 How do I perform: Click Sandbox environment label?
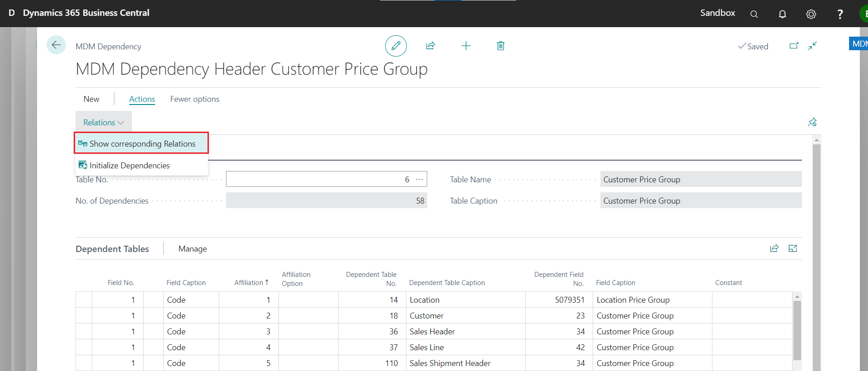(717, 13)
